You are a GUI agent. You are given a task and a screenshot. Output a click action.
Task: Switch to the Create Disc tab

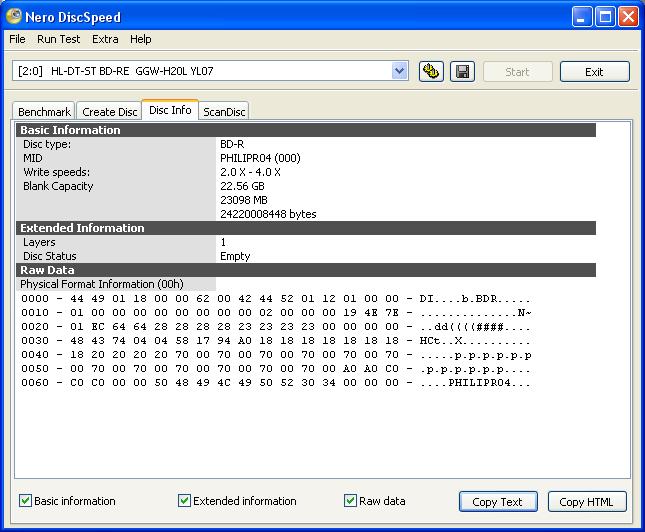(109, 112)
